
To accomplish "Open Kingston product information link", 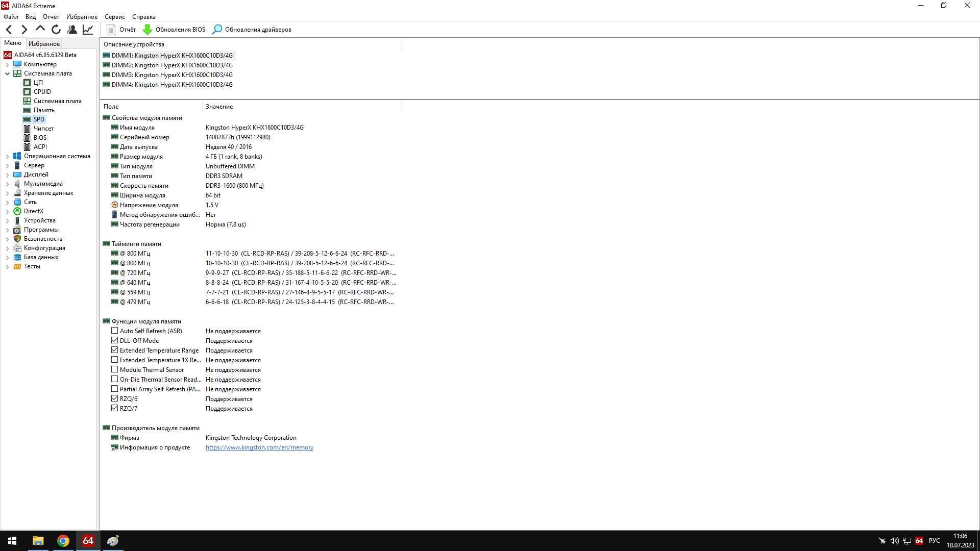I will 259,447.
